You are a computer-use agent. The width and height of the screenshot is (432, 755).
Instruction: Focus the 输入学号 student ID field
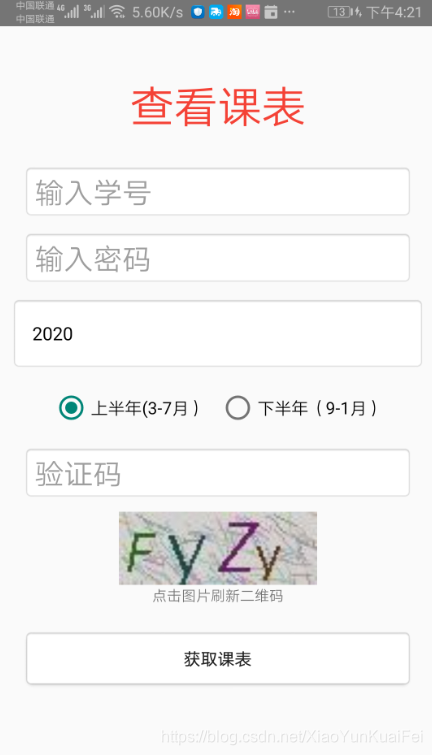218,192
